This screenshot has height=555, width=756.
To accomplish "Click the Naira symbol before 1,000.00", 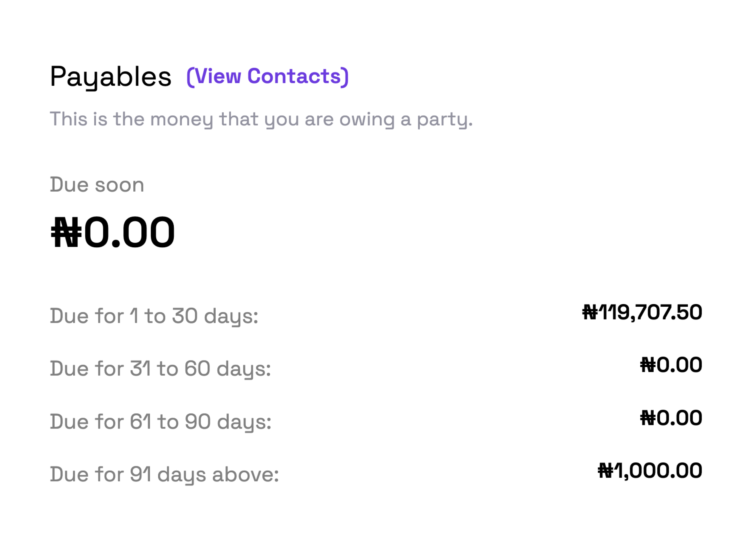I will (x=606, y=471).
